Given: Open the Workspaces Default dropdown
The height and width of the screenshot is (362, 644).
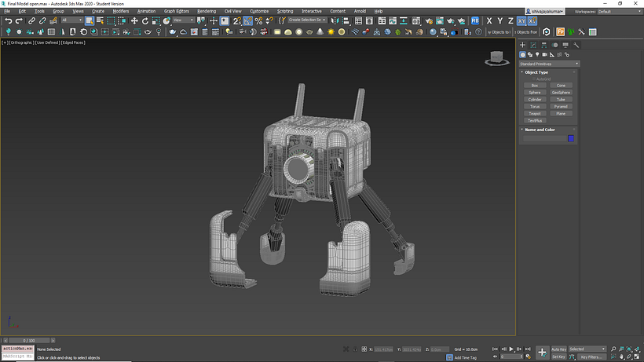Looking at the screenshot, I should pos(619,12).
